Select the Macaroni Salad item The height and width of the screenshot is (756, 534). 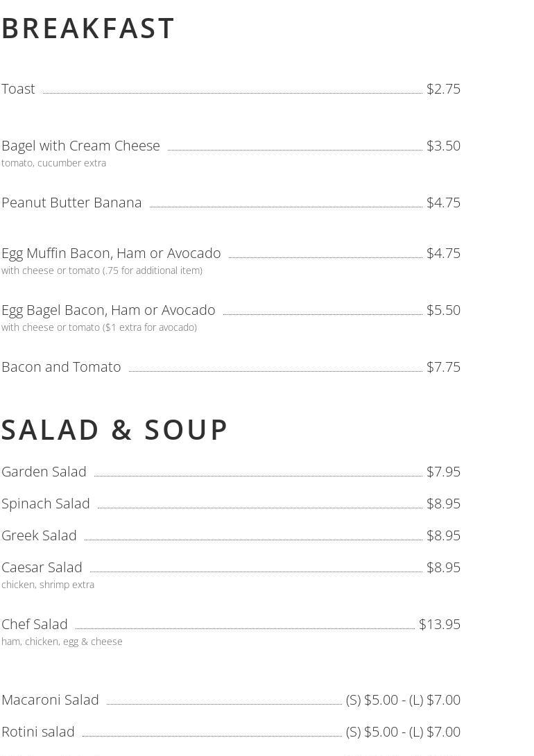tap(50, 700)
